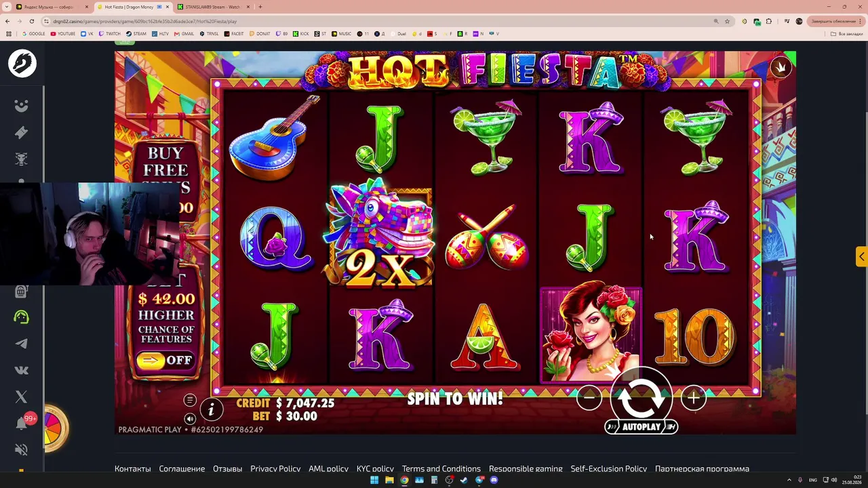Open Discord from the taskbar
Image resolution: width=868 pixels, height=488 pixels.
click(x=494, y=480)
